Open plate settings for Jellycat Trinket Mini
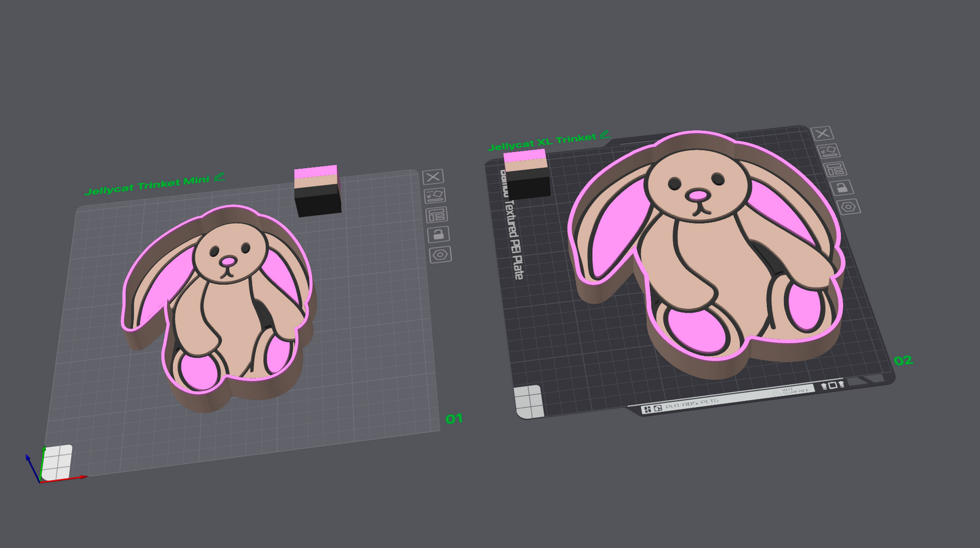Viewport: 980px width, 548px height. point(441,255)
